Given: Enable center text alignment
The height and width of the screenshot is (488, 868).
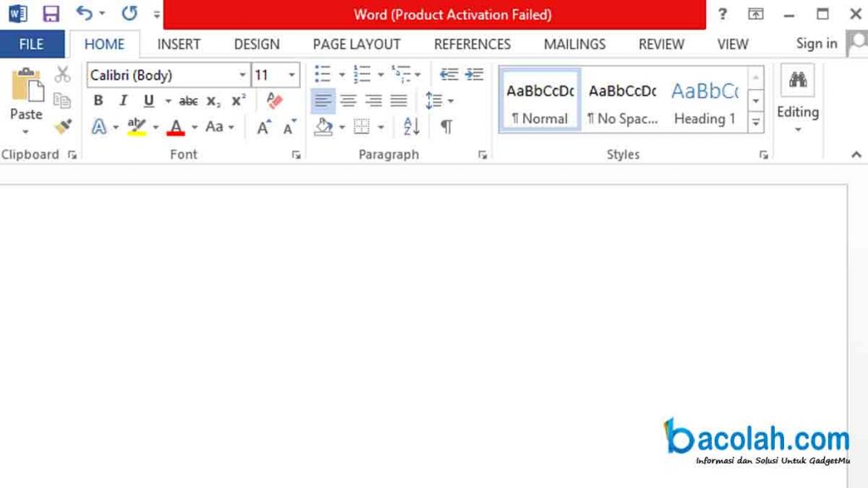Looking at the screenshot, I should [348, 100].
